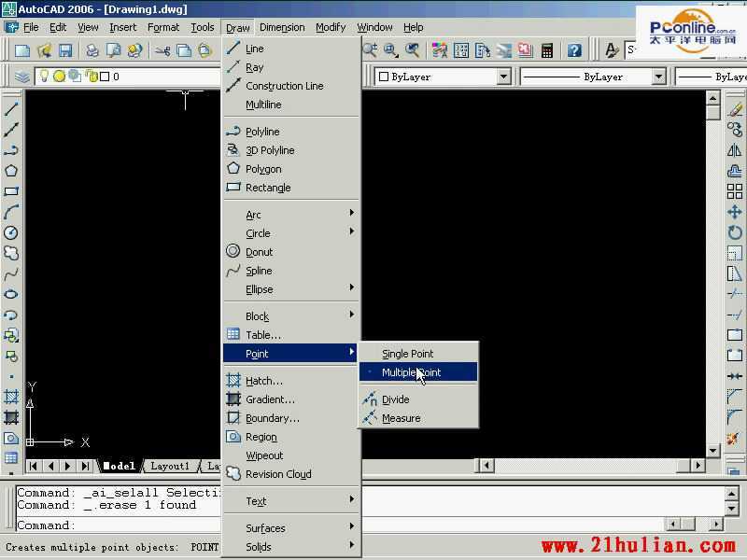
Task: Select the Rectangle tool in the left toolbar
Action: (11, 191)
